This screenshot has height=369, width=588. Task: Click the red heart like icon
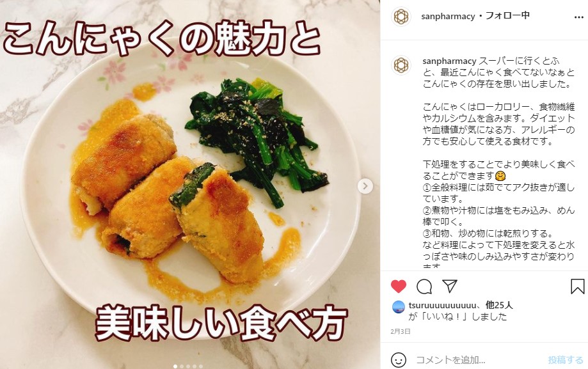point(398,286)
